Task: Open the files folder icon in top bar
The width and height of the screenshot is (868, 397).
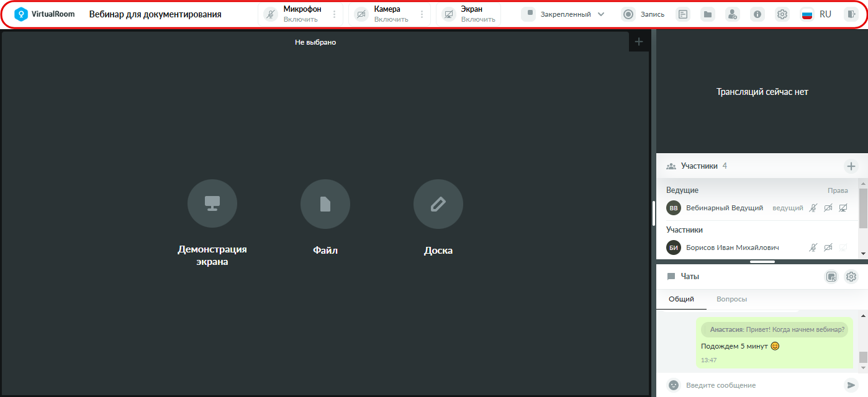Action: point(708,14)
